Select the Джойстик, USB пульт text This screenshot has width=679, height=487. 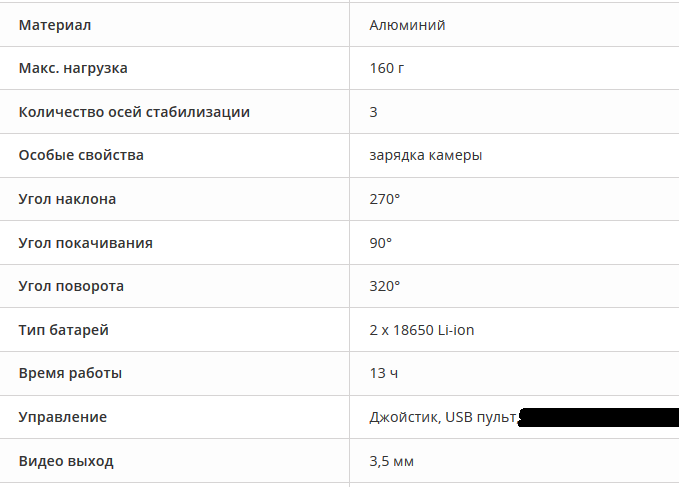443,417
